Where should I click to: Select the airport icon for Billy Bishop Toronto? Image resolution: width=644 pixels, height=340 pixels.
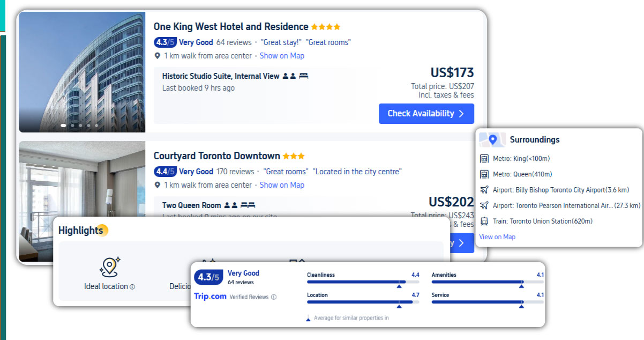pyautogui.click(x=484, y=189)
